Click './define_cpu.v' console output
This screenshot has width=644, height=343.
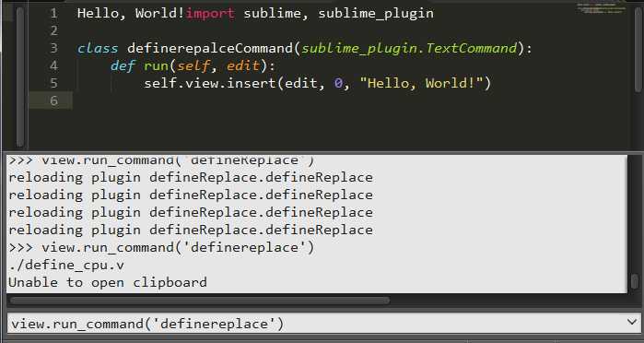[66, 266]
